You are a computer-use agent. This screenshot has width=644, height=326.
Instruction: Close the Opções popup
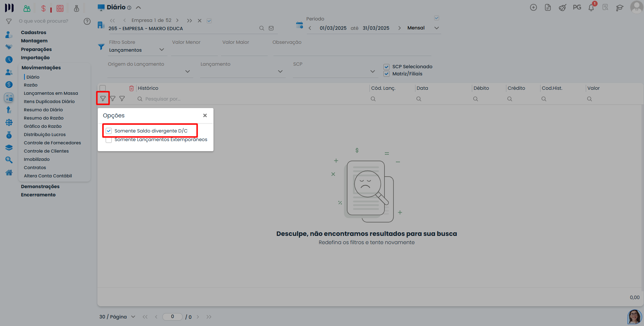pyautogui.click(x=205, y=116)
